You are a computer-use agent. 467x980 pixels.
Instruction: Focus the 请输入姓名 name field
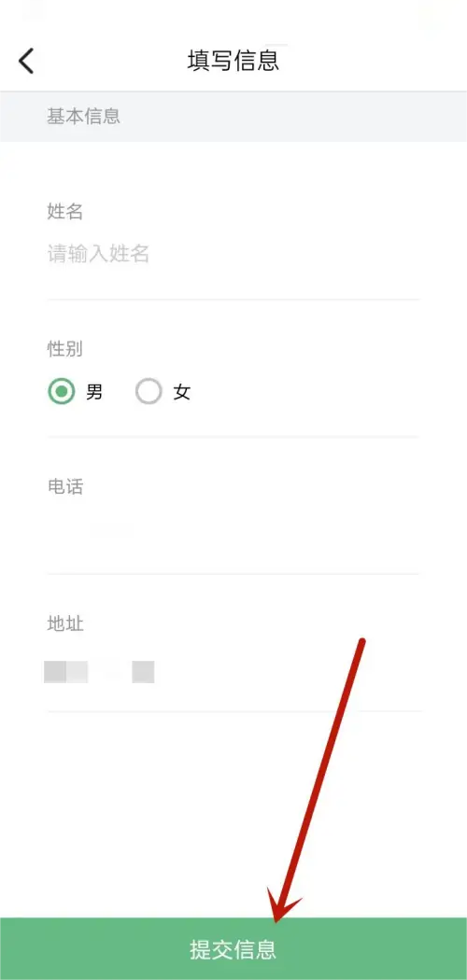[233, 255]
